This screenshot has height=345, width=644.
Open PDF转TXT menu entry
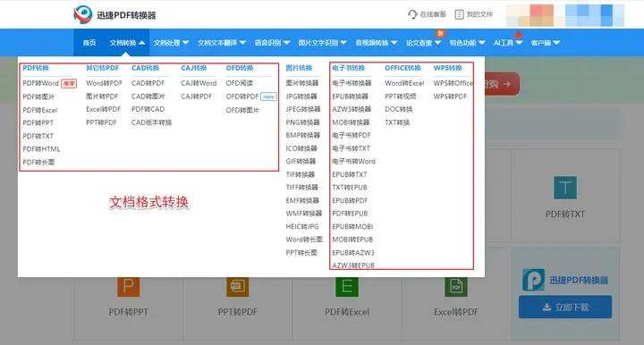[38, 136]
